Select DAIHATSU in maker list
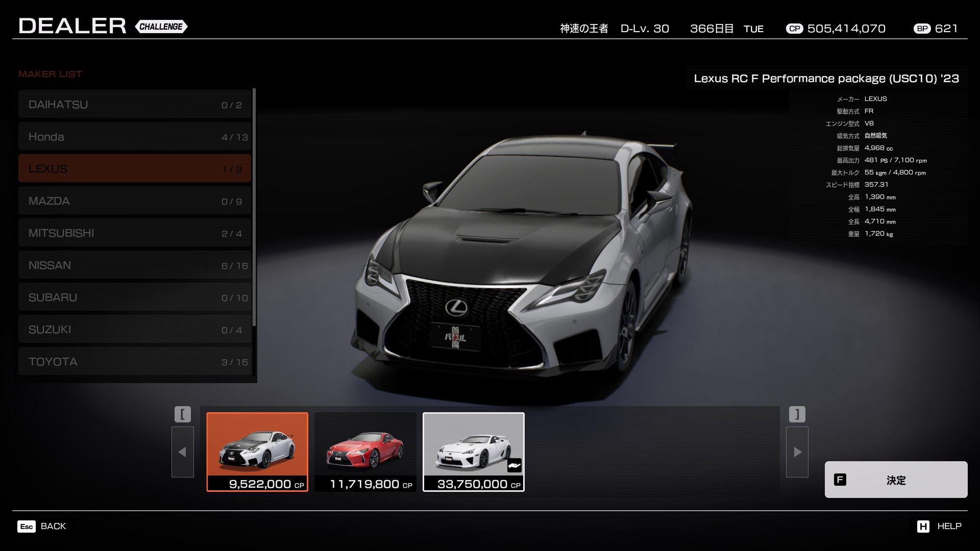Screen dimensions: 980x551 tap(135, 105)
